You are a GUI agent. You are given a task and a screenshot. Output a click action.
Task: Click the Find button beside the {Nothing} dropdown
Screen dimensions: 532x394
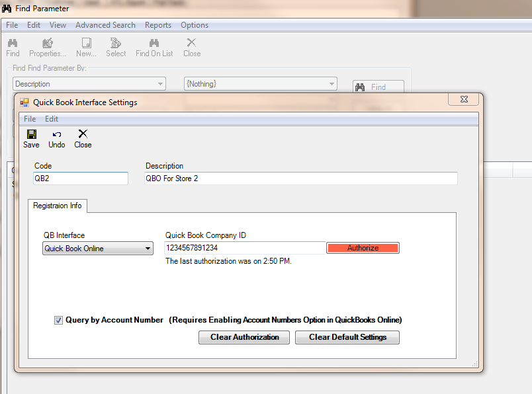[378, 87]
